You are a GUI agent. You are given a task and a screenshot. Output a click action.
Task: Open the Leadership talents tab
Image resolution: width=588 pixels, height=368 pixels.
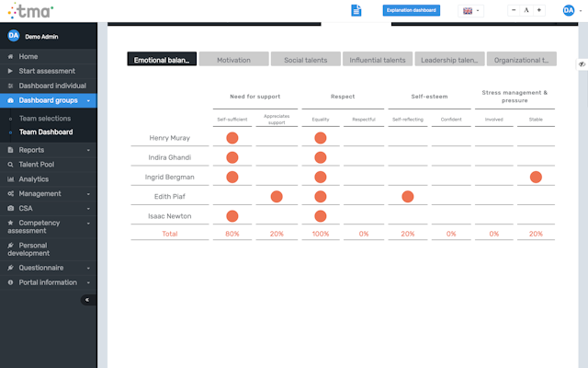[x=448, y=59]
